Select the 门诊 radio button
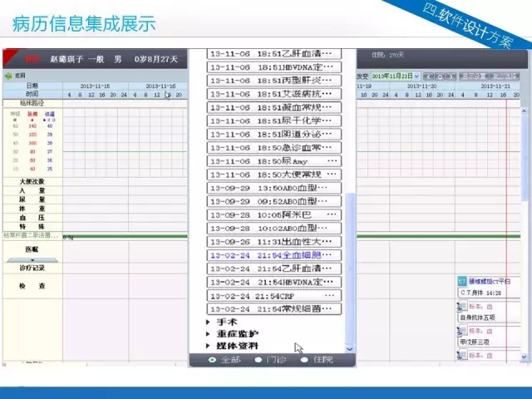This screenshot has width=532, height=399. (x=259, y=360)
